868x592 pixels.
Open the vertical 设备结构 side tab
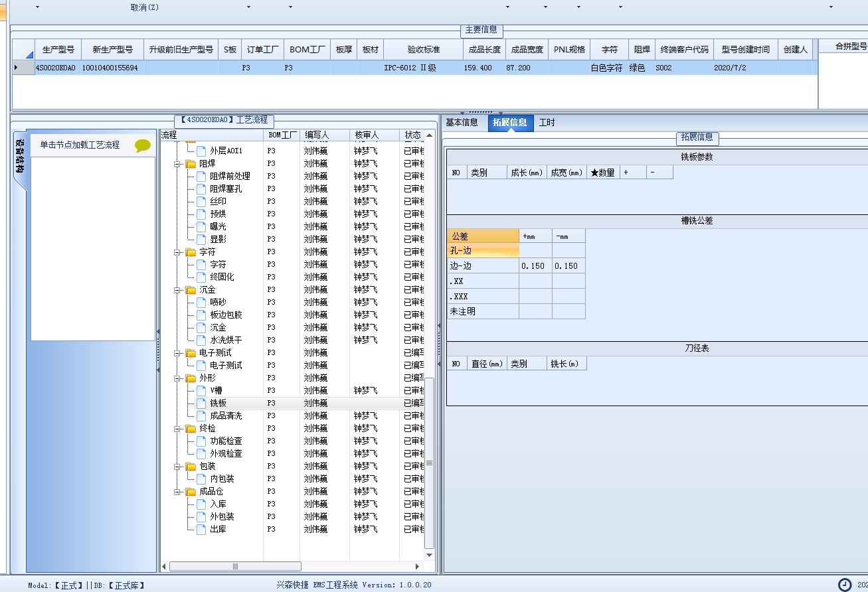click(20, 157)
